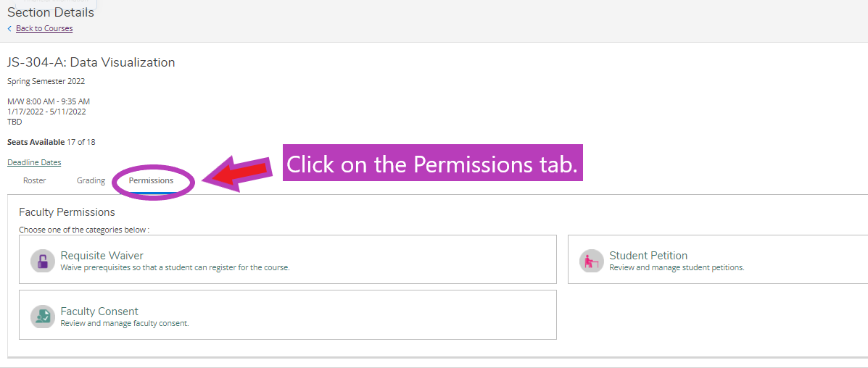Screen dimensions: 868x368
Task: Click the purple Click on Permissions tab callout
Action: tap(433, 163)
